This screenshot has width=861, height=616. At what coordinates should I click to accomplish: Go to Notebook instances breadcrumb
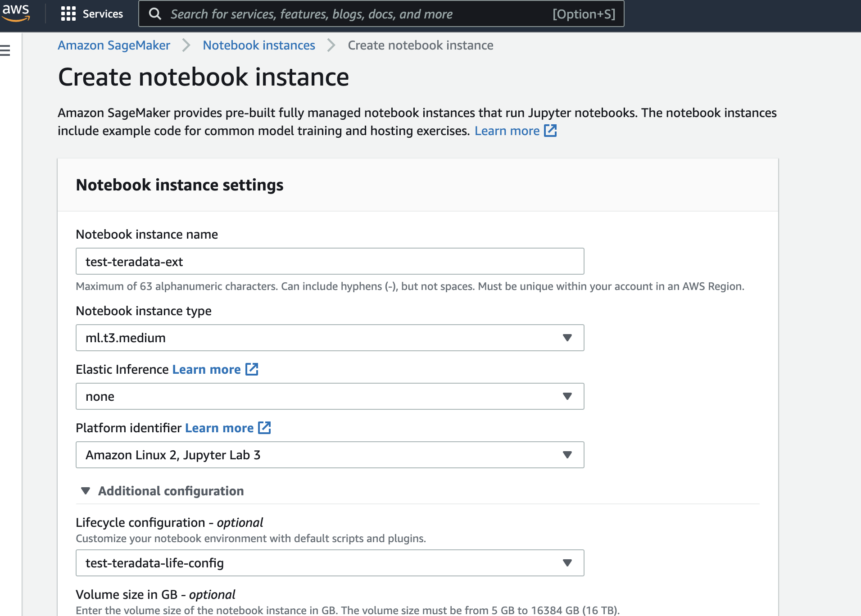(259, 45)
